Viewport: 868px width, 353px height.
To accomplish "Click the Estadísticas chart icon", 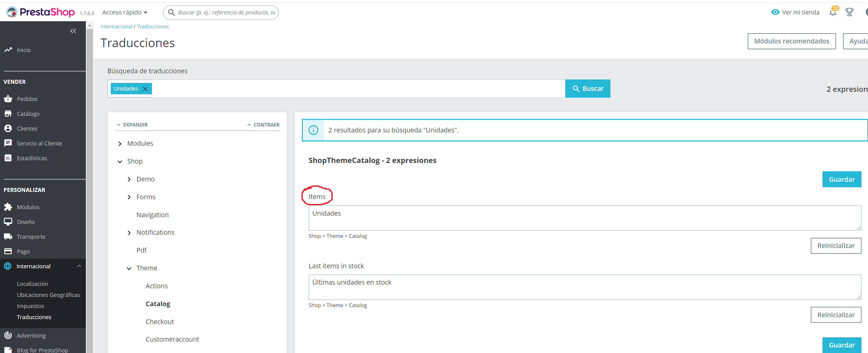I will pyautogui.click(x=8, y=158).
